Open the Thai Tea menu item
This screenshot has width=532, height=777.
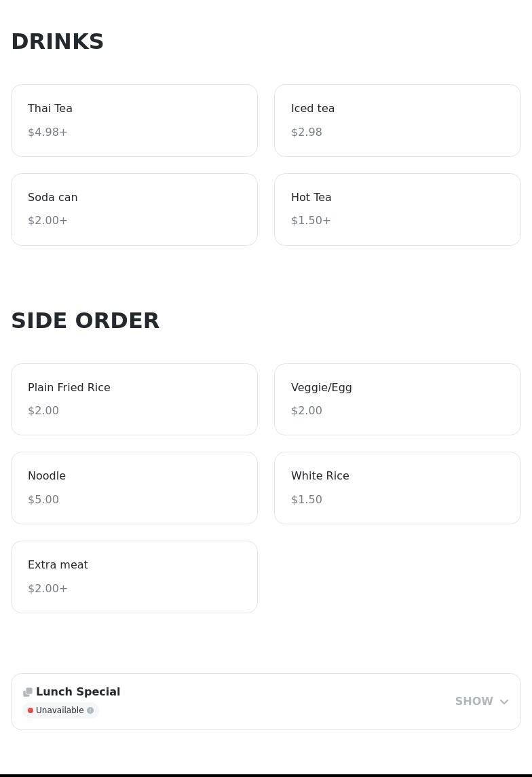point(134,120)
